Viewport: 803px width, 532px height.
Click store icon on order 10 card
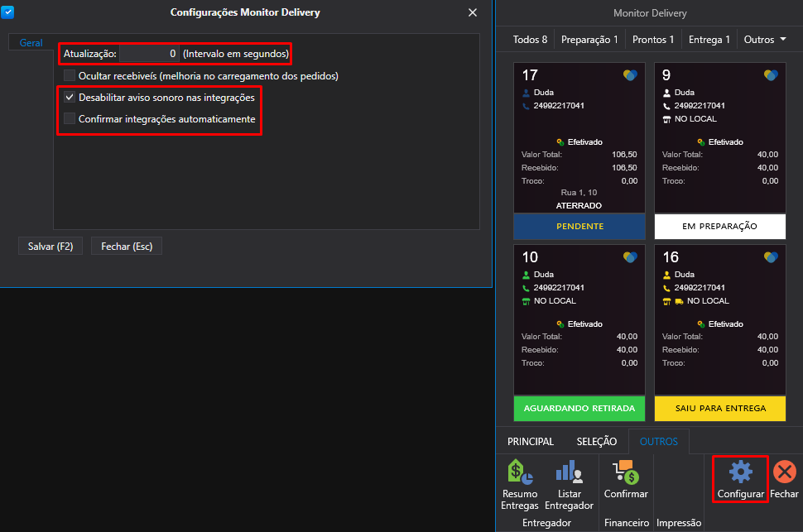tap(526, 301)
